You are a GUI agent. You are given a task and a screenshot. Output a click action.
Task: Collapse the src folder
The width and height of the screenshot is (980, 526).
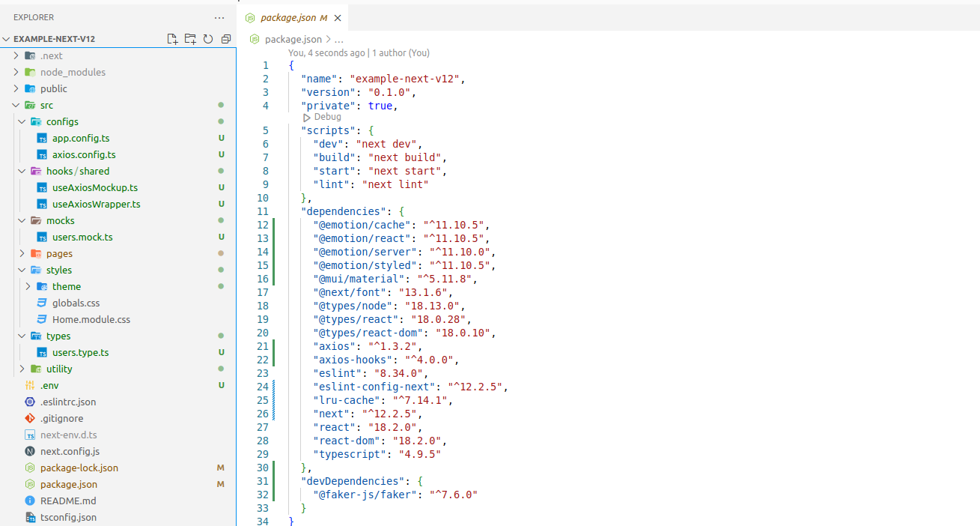pyautogui.click(x=46, y=105)
